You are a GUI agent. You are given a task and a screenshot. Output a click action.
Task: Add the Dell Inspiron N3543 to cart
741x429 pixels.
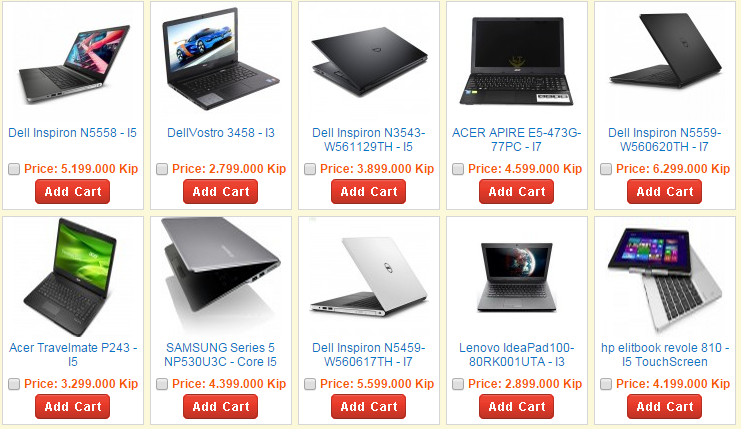369,192
